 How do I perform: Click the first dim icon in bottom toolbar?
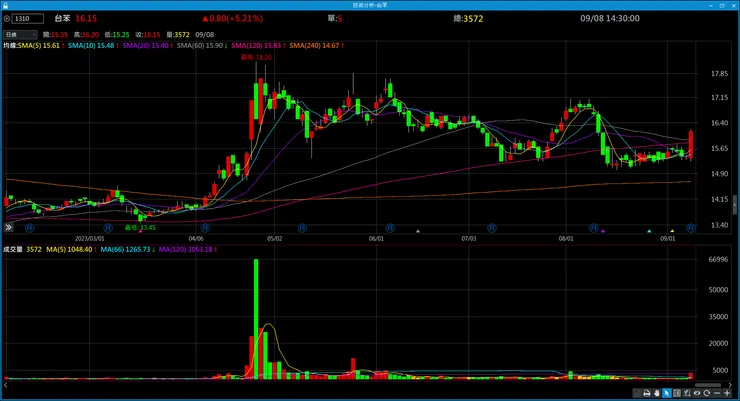click(637, 393)
